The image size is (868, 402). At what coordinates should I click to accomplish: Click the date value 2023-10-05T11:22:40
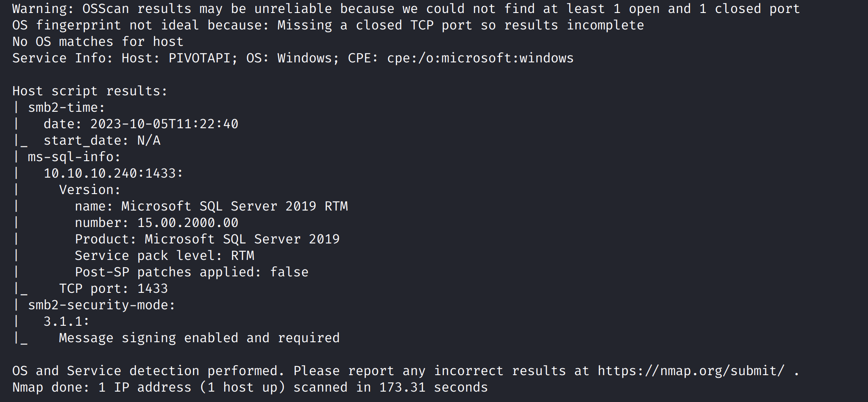pos(164,124)
